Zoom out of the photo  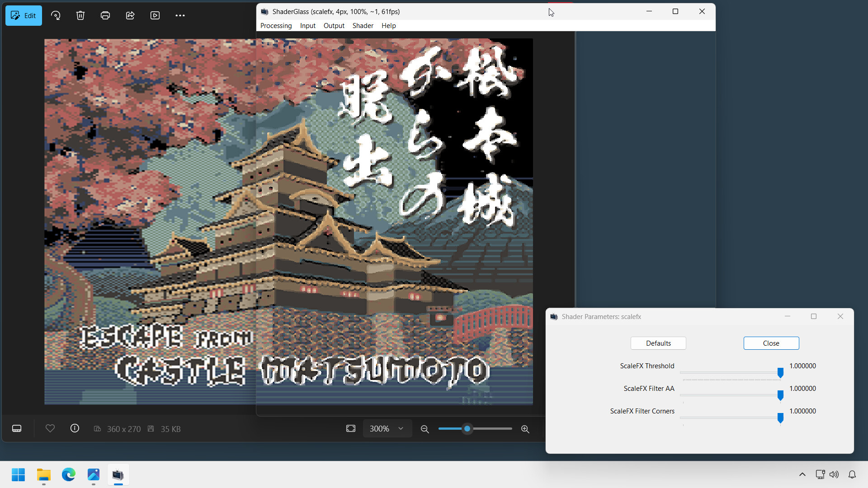425,428
